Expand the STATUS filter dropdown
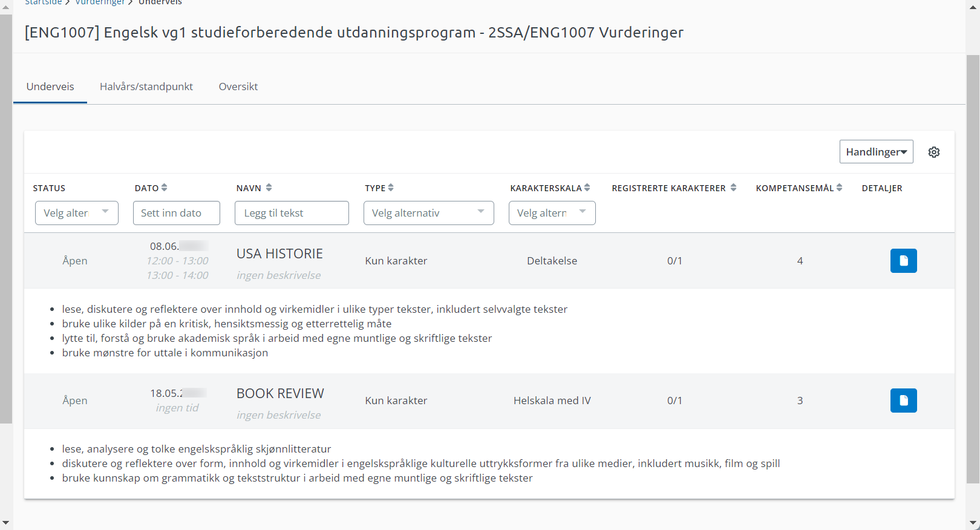 click(77, 213)
